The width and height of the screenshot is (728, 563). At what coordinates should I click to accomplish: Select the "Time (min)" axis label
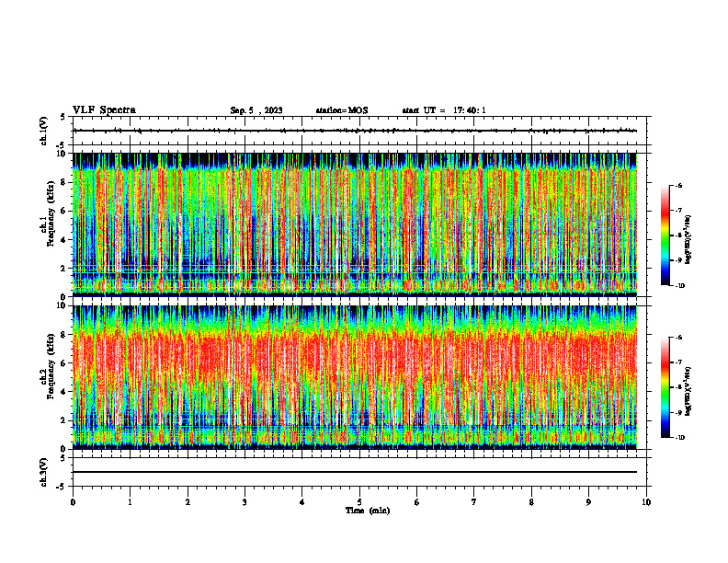click(368, 511)
